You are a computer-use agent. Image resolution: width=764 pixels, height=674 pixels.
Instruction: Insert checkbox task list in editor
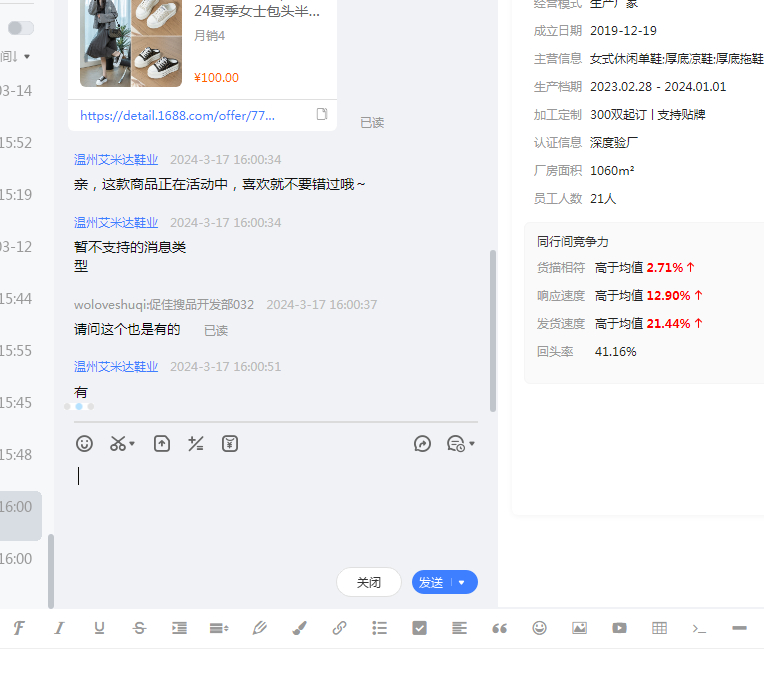tap(420, 628)
